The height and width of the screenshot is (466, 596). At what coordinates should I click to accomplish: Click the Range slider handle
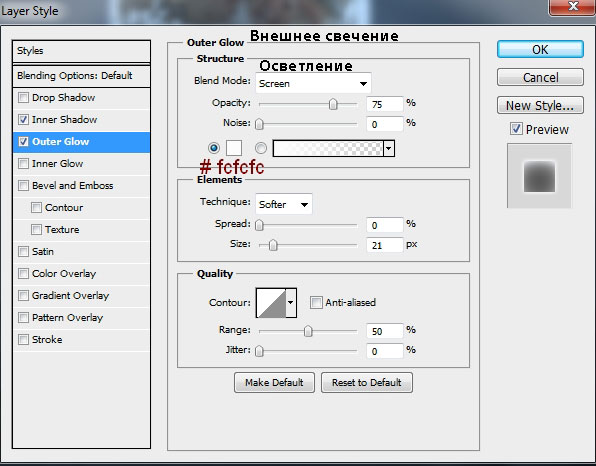308,331
